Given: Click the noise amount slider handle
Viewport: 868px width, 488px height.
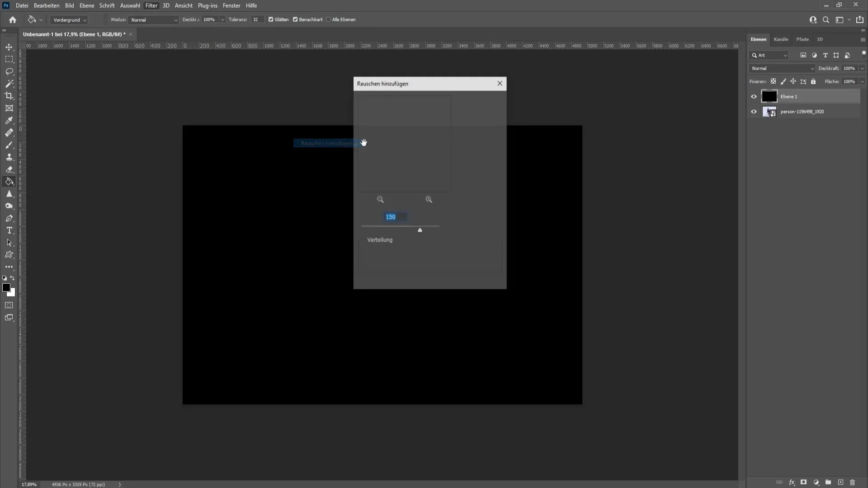Looking at the screenshot, I should click(420, 230).
